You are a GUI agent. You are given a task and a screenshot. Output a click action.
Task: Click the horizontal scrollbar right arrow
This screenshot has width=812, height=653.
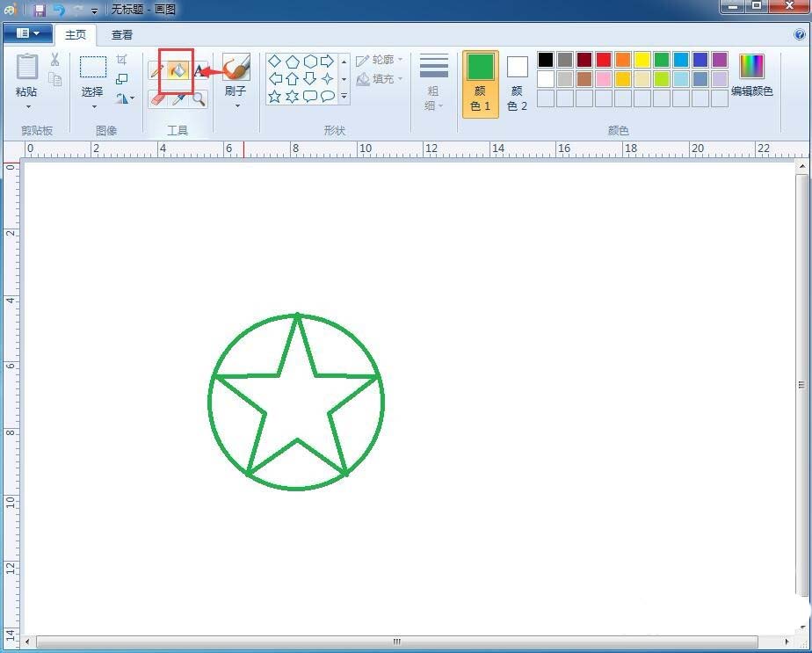tap(787, 642)
